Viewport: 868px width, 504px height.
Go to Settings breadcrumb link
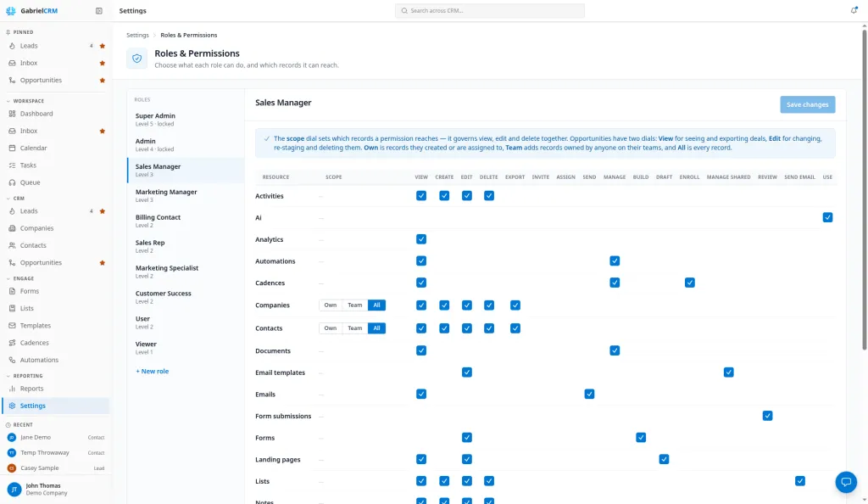click(137, 35)
